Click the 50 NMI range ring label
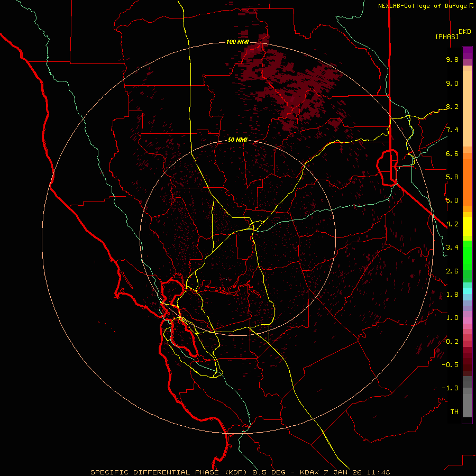This screenshot has height=476, width=476. 237,140
